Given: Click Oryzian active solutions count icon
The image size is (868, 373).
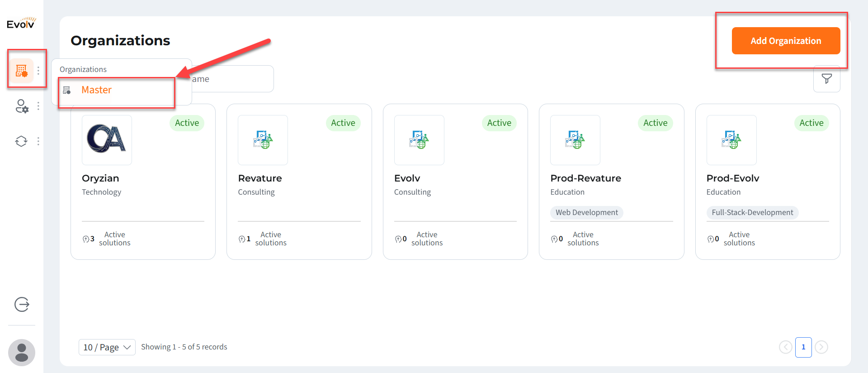Looking at the screenshot, I should (x=86, y=239).
